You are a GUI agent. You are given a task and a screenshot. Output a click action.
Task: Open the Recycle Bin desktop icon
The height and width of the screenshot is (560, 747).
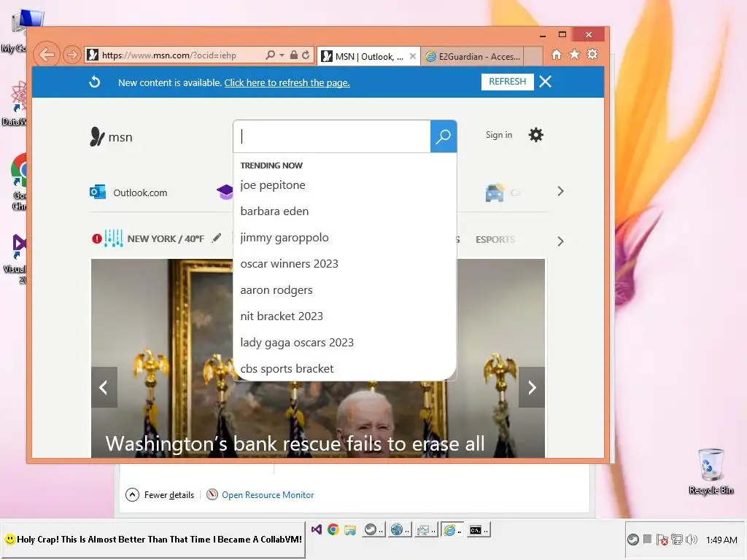click(x=711, y=472)
